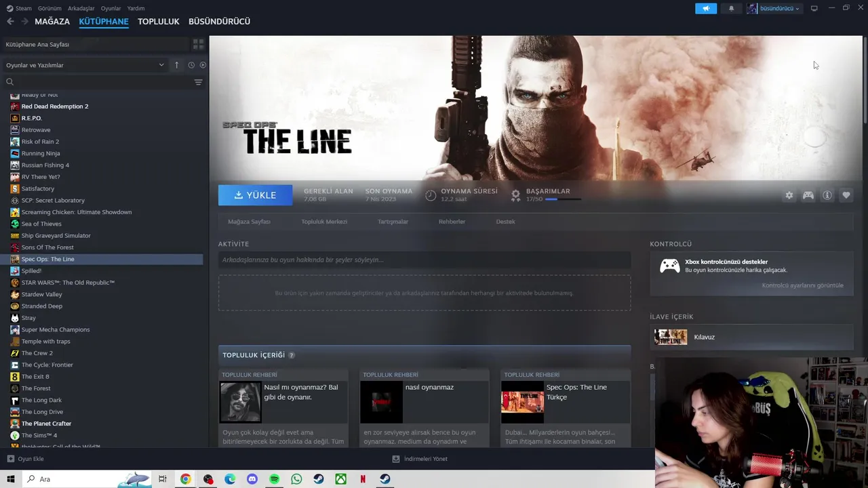Click the Xbox controller icon
The width and height of the screenshot is (868, 488).
tap(670, 266)
